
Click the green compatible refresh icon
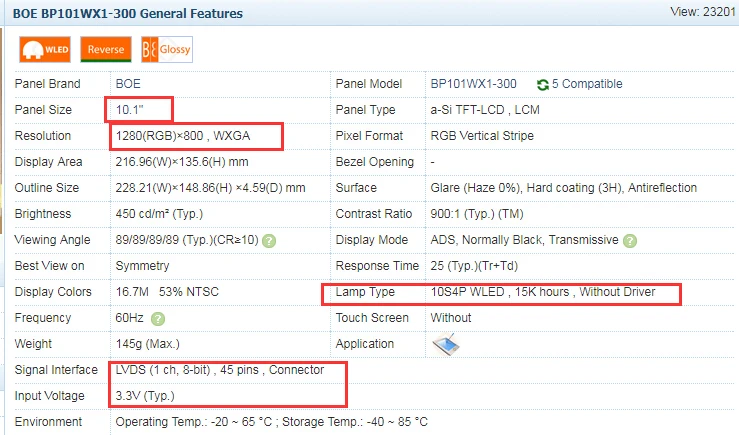click(542, 84)
